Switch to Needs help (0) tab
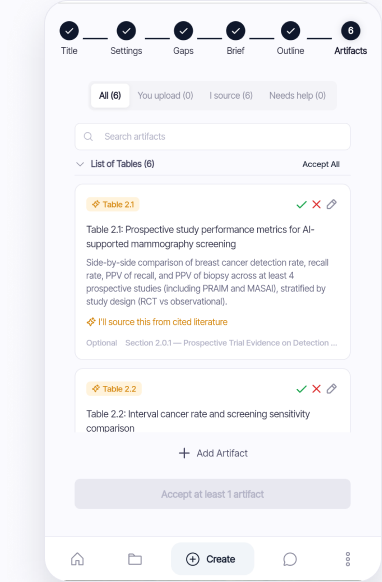 [297, 96]
